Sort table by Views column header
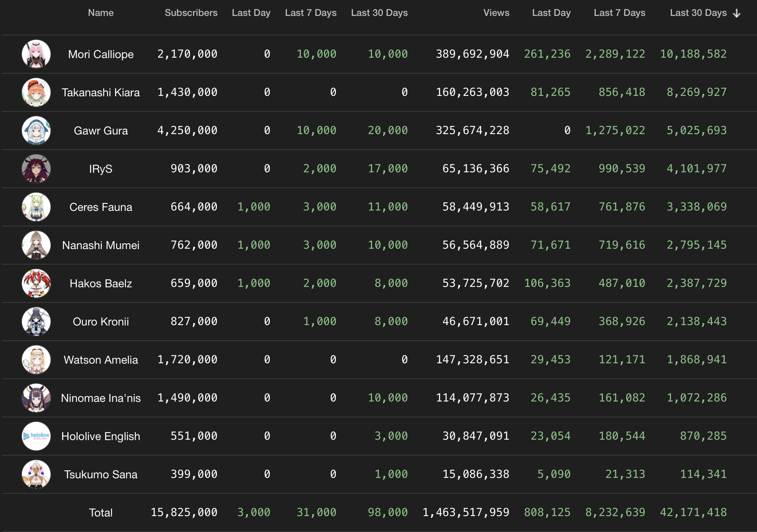757x532 pixels. tap(496, 13)
